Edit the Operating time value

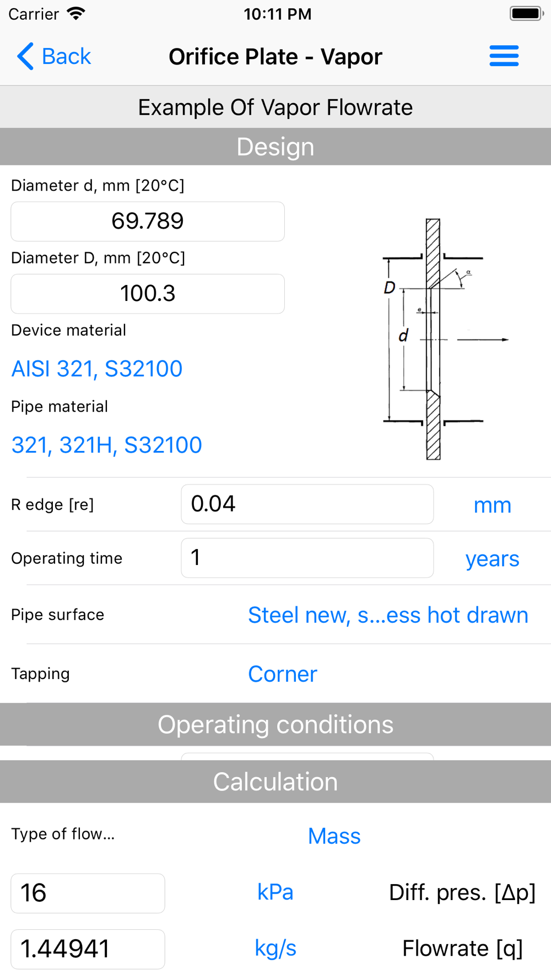(x=307, y=558)
